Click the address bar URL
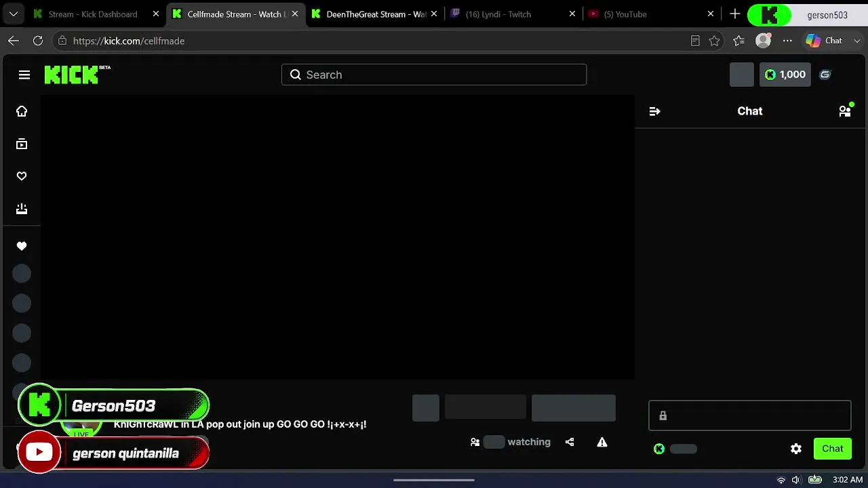 coord(129,41)
